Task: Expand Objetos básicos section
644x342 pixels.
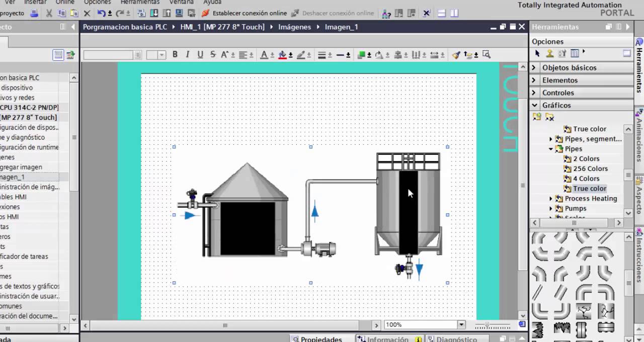Action: coord(534,67)
